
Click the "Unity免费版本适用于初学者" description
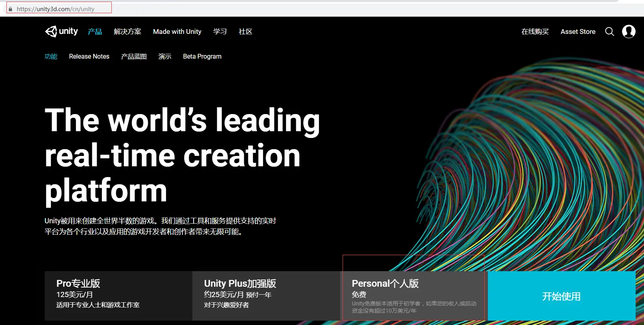[414, 307]
